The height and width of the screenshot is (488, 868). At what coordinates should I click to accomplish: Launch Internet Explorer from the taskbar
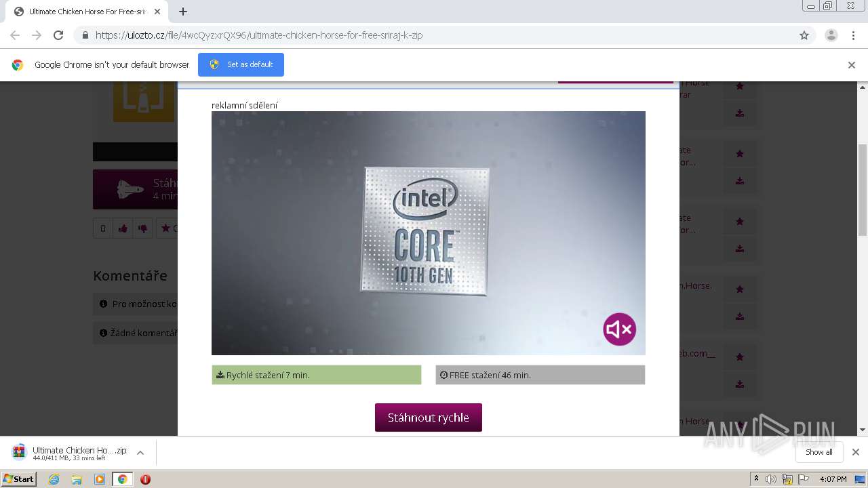54,479
